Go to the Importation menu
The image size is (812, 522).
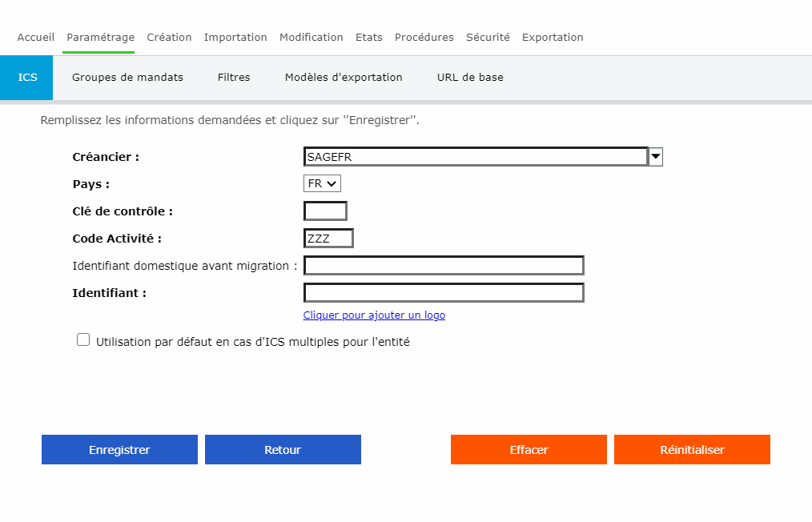pos(235,38)
